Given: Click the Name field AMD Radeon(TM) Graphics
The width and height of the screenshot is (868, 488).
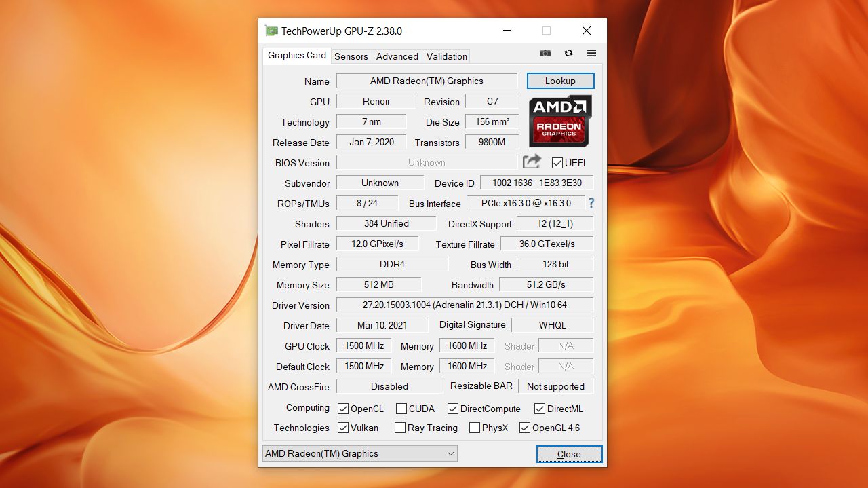Looking at the screenshot, I should [x=427, y=81].
